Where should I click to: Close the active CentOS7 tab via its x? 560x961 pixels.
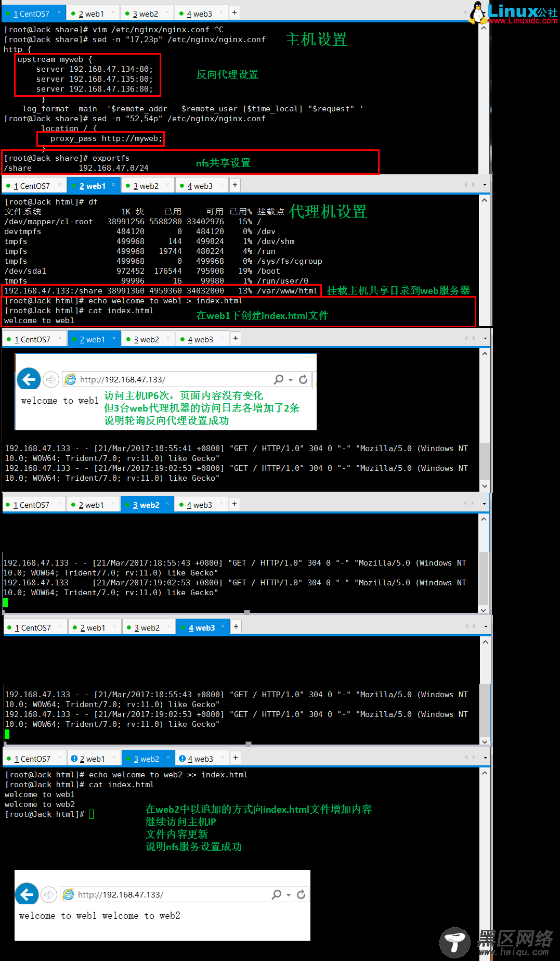tap(59, 12)
